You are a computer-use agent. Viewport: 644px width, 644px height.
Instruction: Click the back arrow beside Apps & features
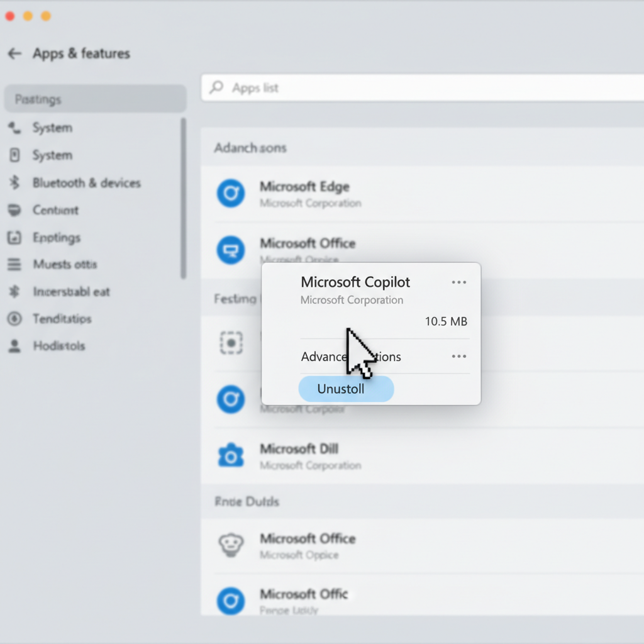click(x=14, y=54)
